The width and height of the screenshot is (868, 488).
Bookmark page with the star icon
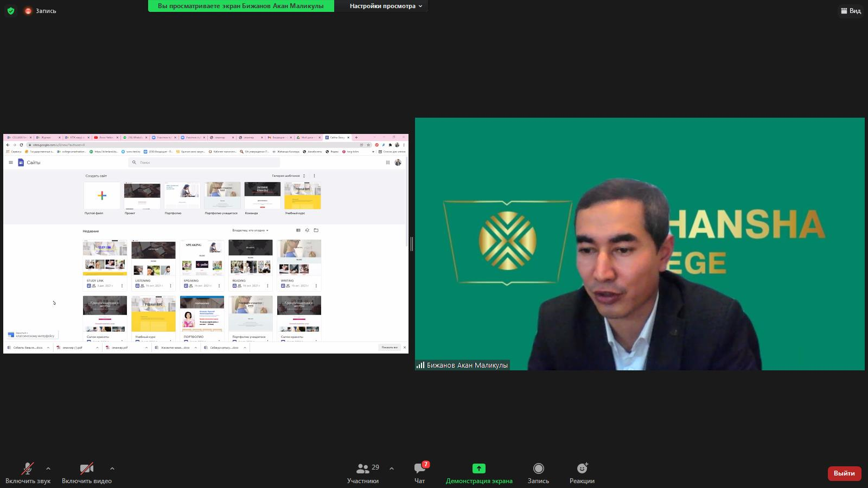pyautogui.click(x=368, y=145)
